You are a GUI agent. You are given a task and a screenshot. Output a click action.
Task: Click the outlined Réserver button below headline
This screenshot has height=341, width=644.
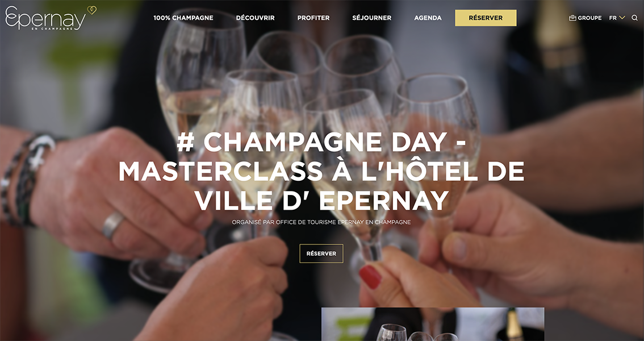[321, 253]
